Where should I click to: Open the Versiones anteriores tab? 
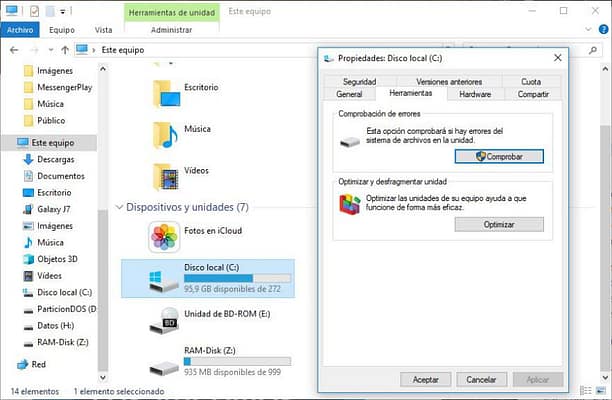click(449, 82)
